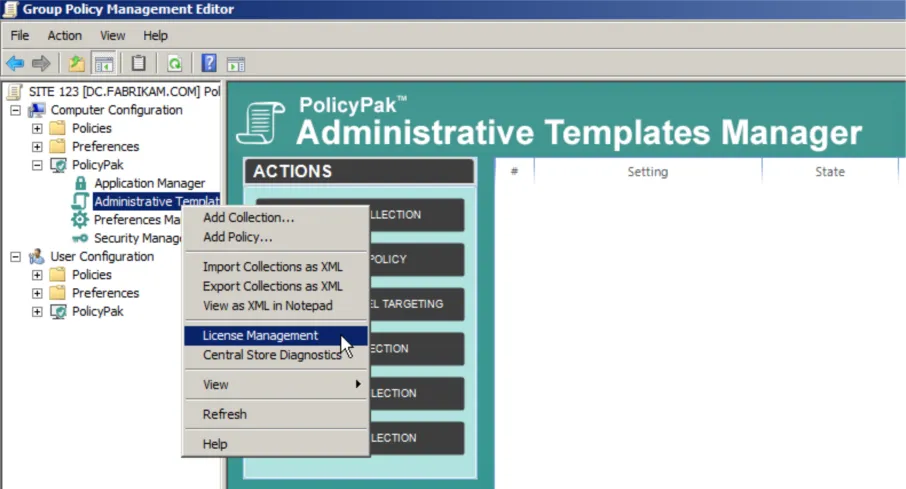Viewport: 906px width, 489px height.
Task: Click the Setting column header
Action: [647, 172]
